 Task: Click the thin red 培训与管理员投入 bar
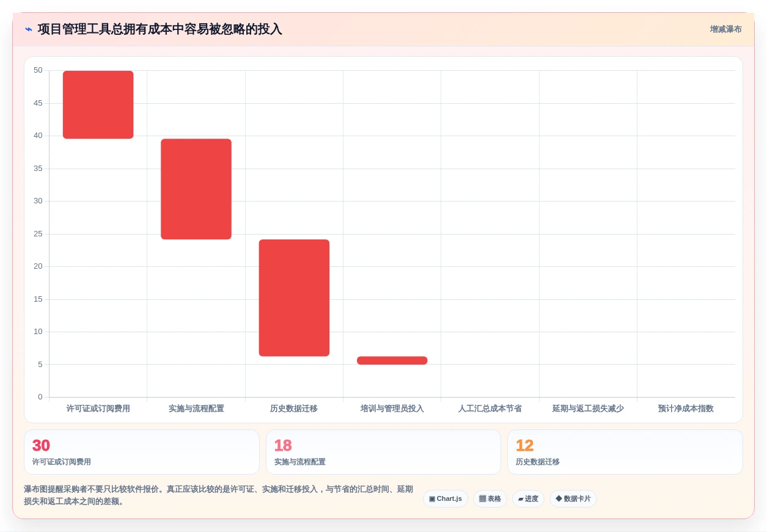coord(392,360)
